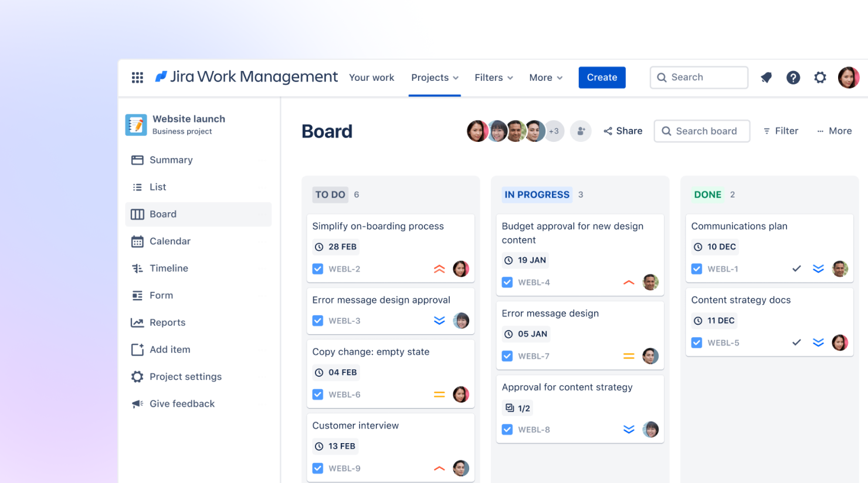Open Timeline in the sidebar

click(x=198, y=268)
